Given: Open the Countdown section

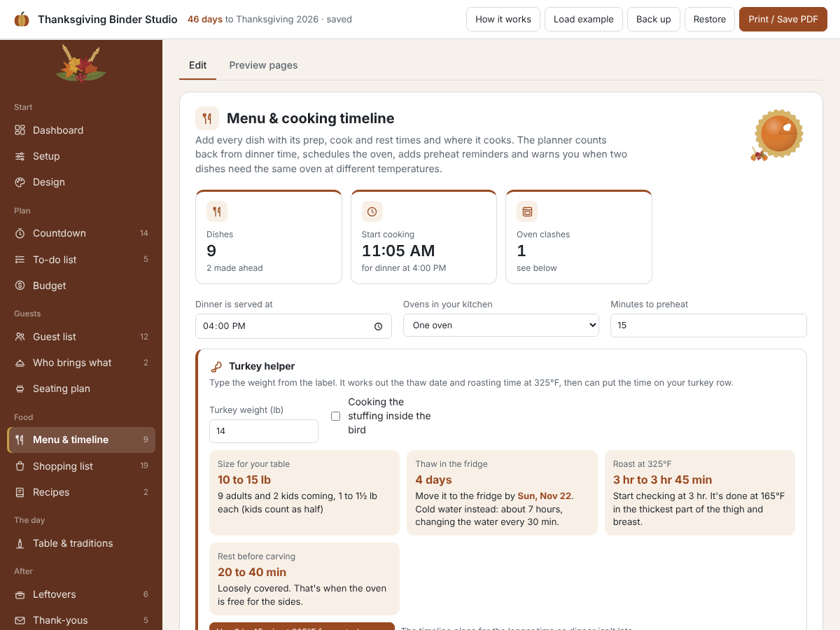Looking at the screenshot, I should [x=81, y=233].
